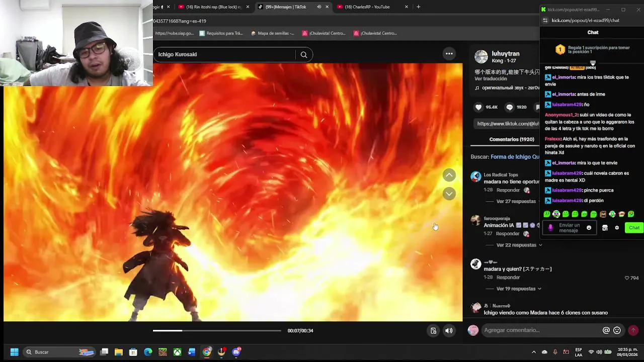The width and height of the screenshot is (644, 362).
Task: Click Responder on farooqueraja comment
Action: point(508,234)
